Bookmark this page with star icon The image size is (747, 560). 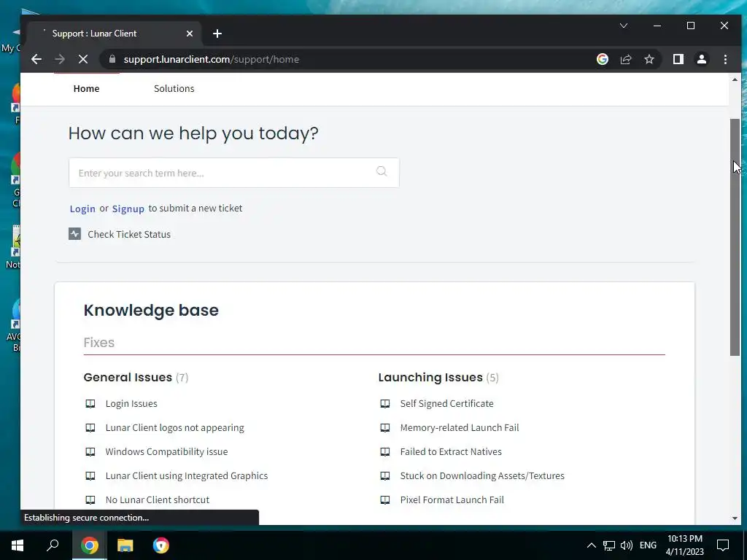(x=649, y=59)
